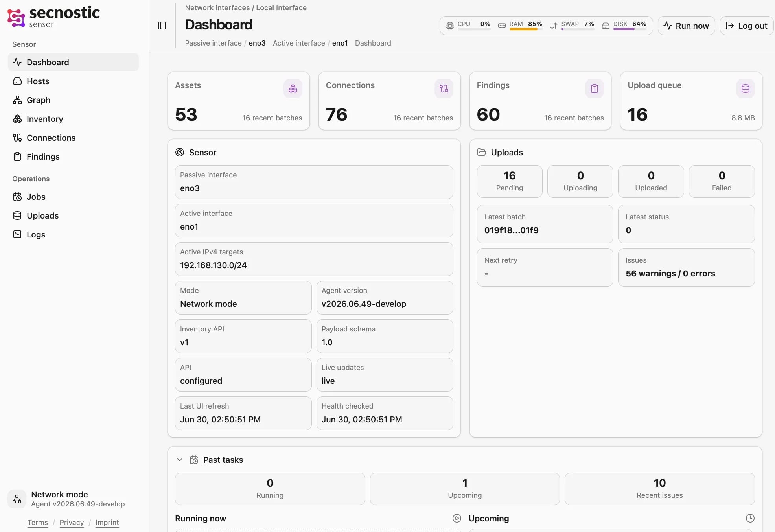The image size is (775, 532).
Task: Click the Upcoming clock icon
Action: tap(750, 518)
